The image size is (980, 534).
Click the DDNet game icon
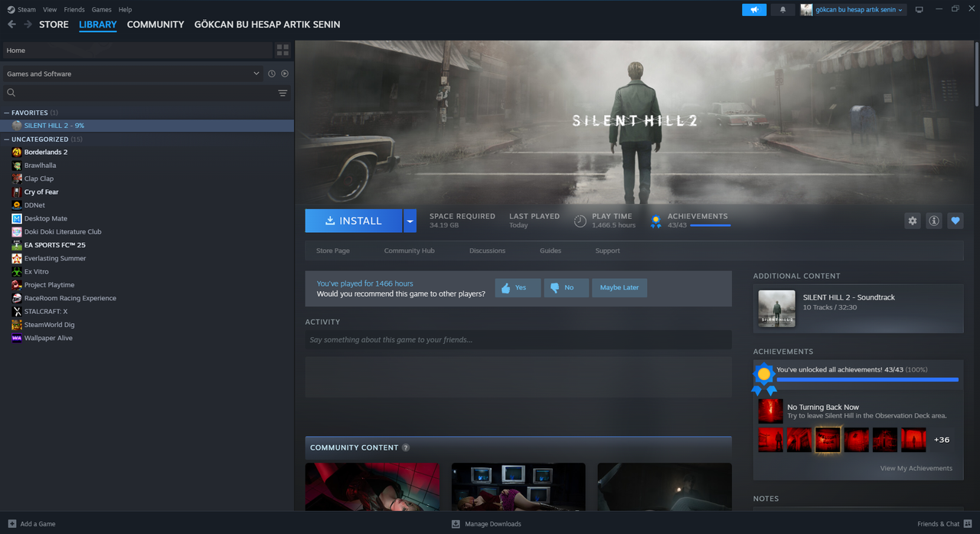(17, 205)
